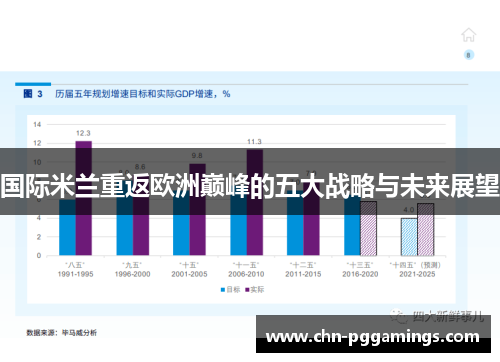Viewport: 500px width, 362px height.
Task: Click the blue 目标 legend square
Action: click(x=223, y=290)
